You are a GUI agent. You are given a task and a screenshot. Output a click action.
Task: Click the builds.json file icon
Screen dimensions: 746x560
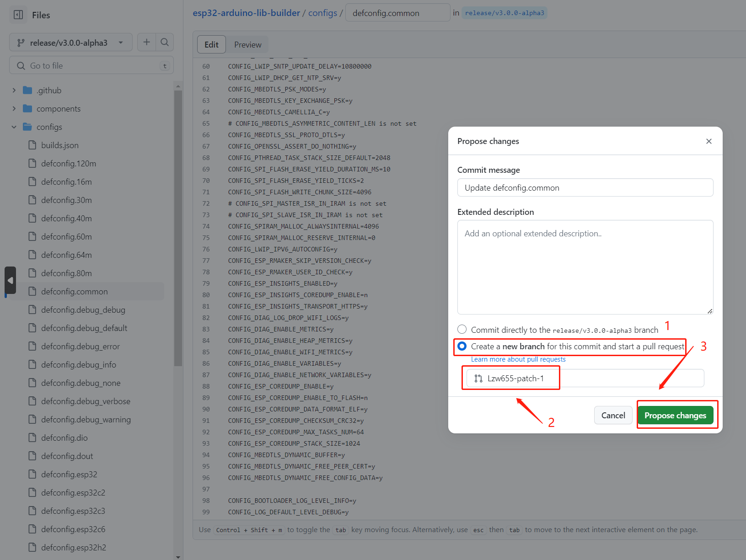[32, 145]
